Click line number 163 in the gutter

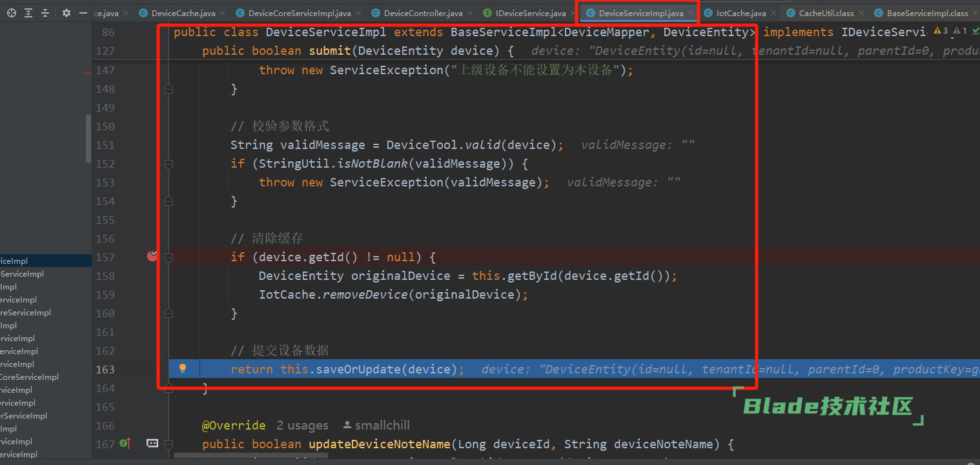click(105, 370)
